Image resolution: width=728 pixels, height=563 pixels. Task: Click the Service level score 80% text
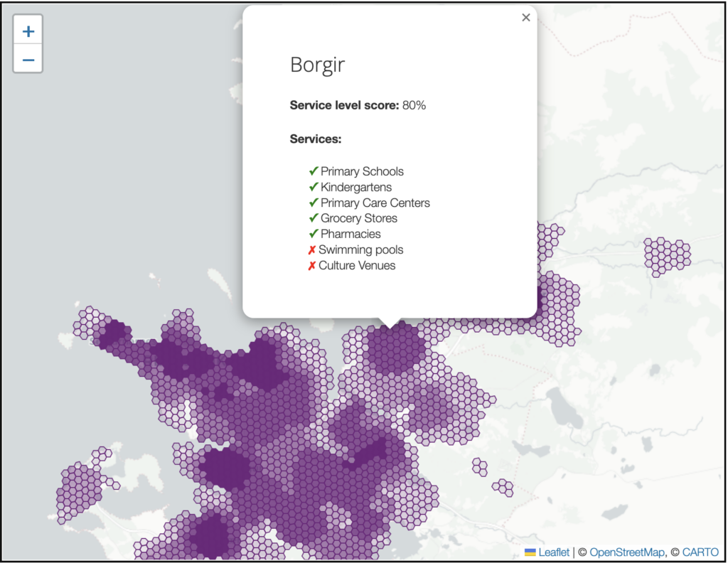(358, 105)
